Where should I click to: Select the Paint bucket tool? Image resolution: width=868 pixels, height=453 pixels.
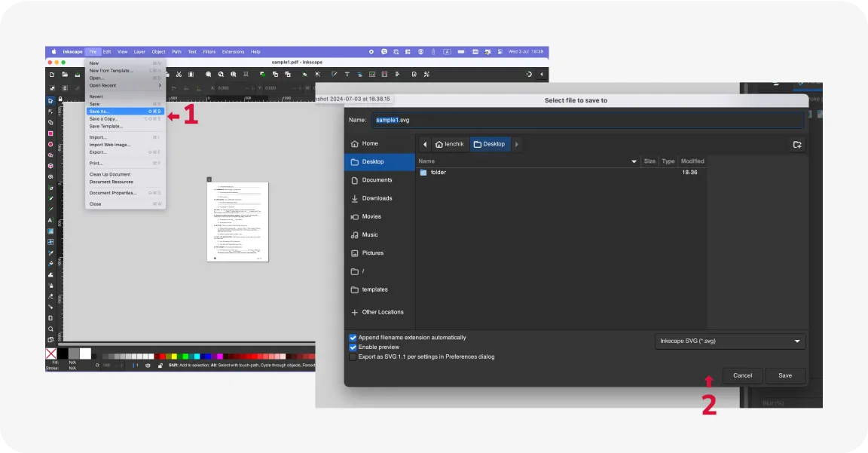pyautogui.click(x=50, y=264)
